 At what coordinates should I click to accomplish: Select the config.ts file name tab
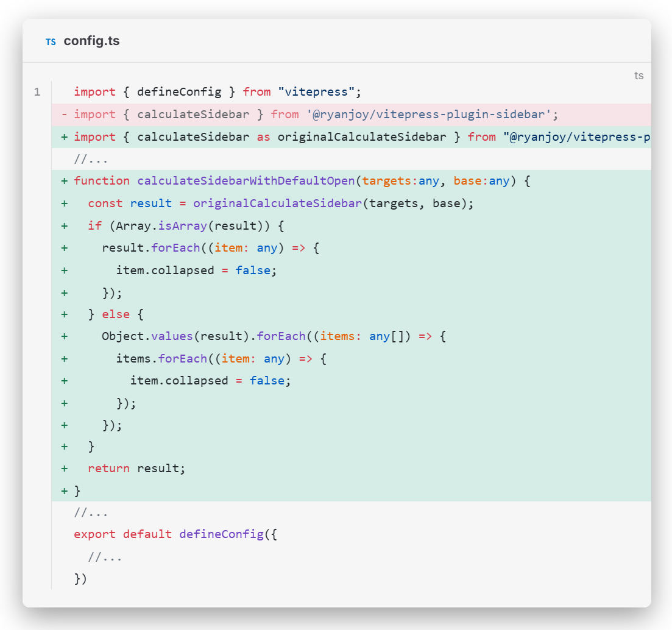click(91, 41)
